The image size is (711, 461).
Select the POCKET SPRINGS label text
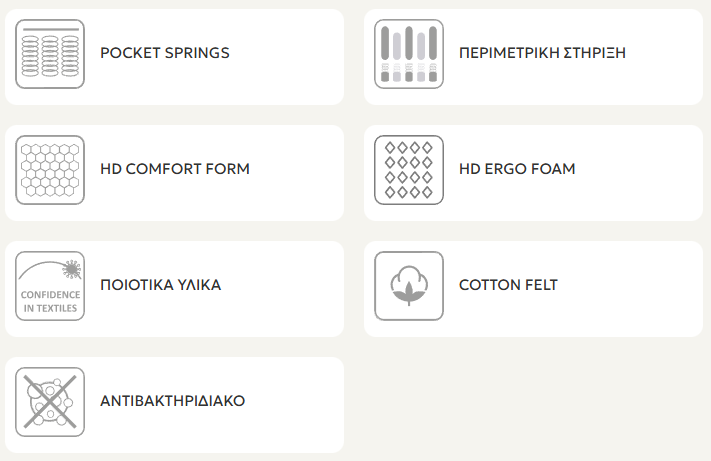click(x=165, y=53)
